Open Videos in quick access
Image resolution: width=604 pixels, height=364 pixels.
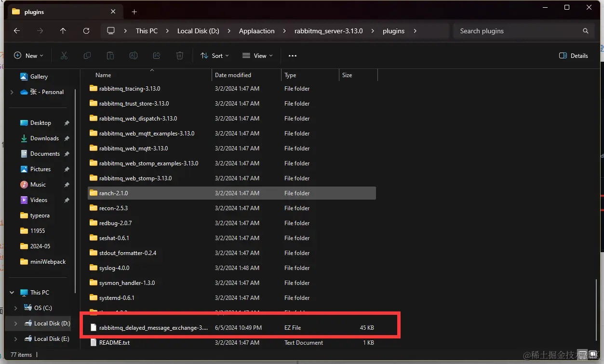(39, 200)
